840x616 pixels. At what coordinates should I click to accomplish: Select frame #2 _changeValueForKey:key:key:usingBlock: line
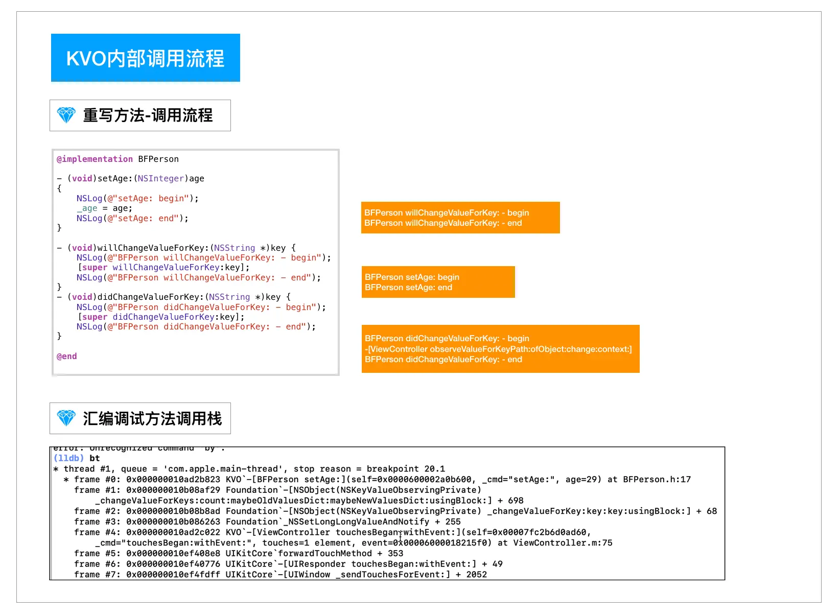(x=395, y=511)
